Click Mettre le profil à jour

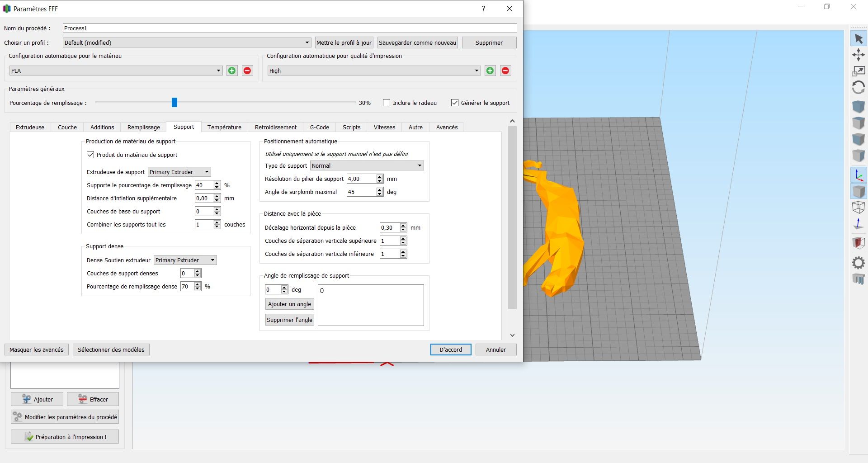coord(344,43)
